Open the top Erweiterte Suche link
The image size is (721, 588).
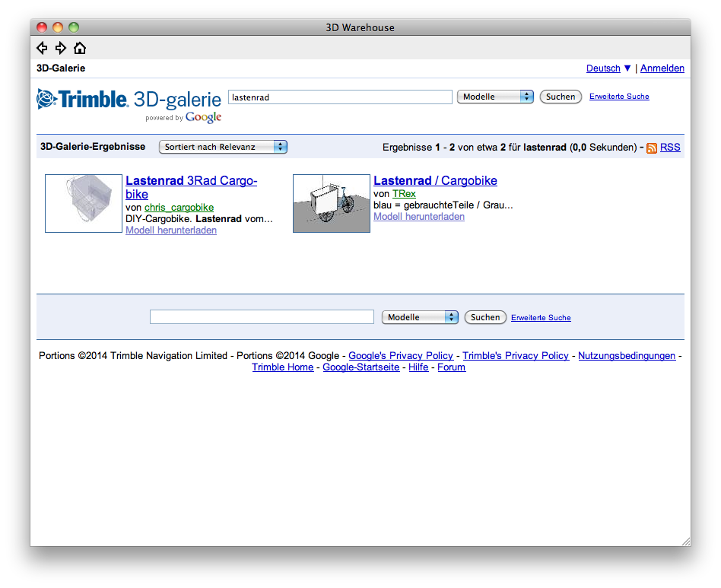coord(619,97)
